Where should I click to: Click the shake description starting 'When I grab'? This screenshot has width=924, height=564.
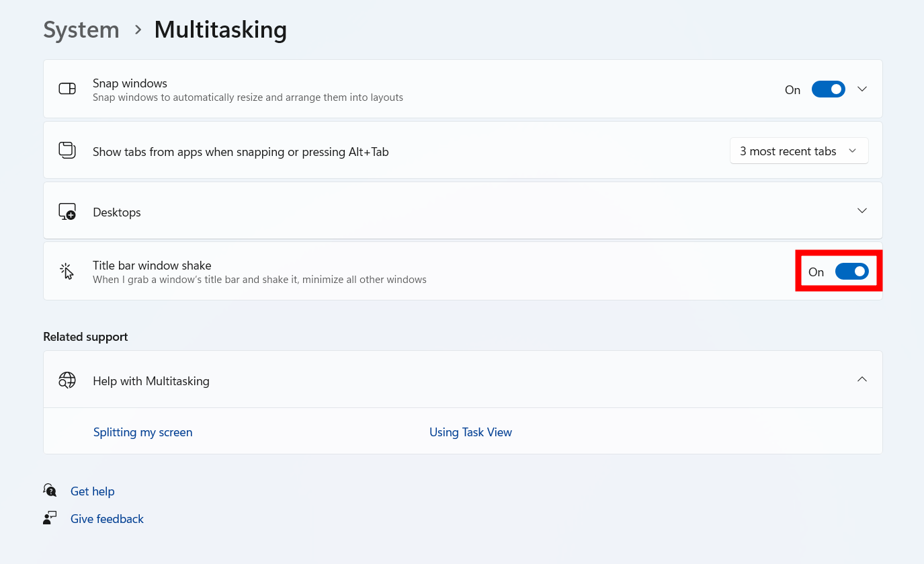click(x=259, y=280)
